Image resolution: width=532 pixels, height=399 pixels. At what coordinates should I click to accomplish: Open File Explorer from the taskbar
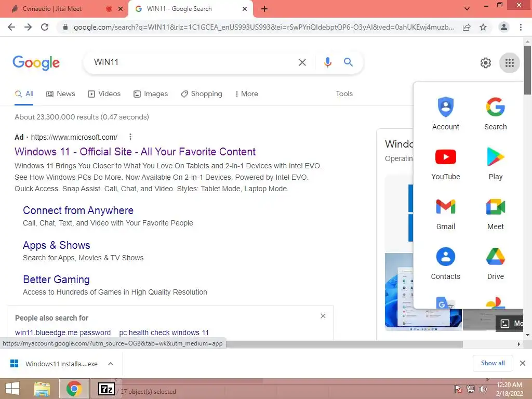[42, 389]
